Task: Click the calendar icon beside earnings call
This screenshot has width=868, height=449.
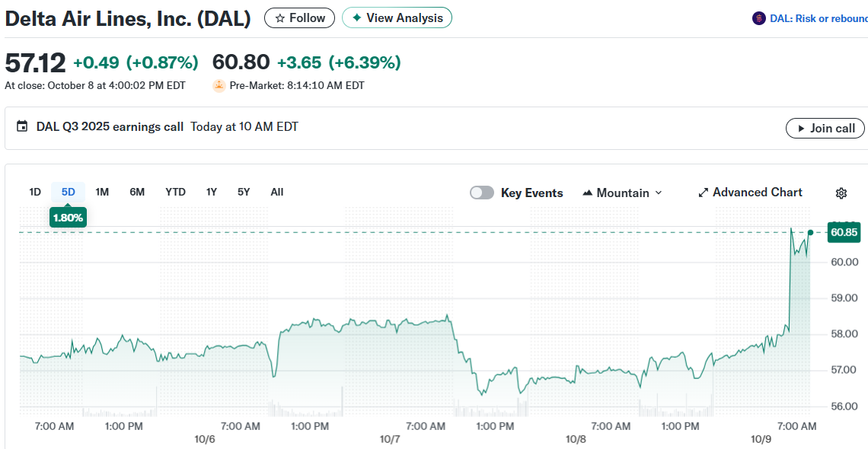Action: click(x=22, y=127)
